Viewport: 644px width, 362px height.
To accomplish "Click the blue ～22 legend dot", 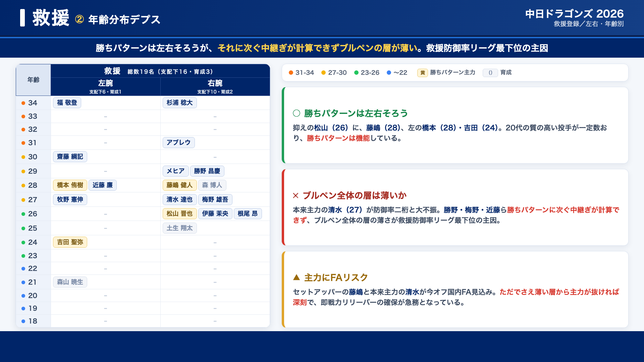I will pos(389,73).
